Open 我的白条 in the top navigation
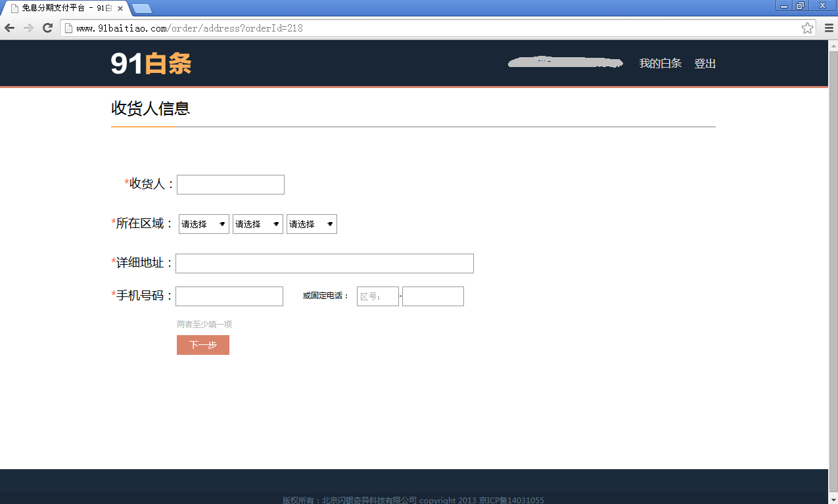 click(x=661, y=64)
